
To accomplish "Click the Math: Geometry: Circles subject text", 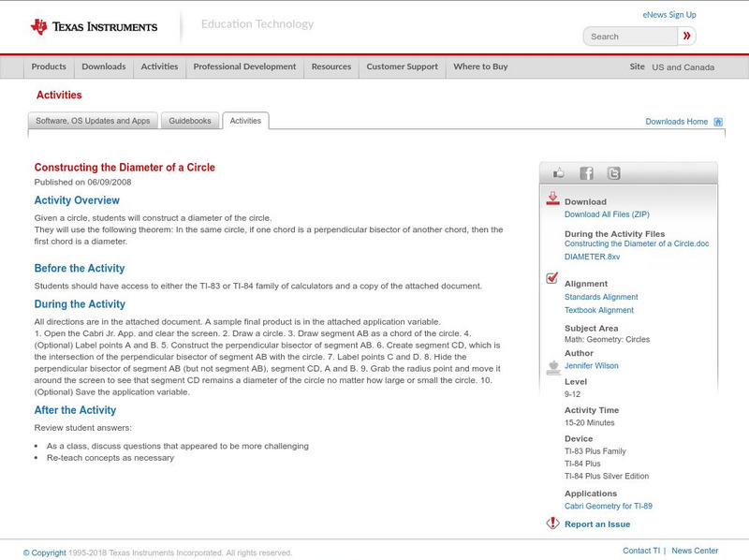I will [x=607, y=339].
